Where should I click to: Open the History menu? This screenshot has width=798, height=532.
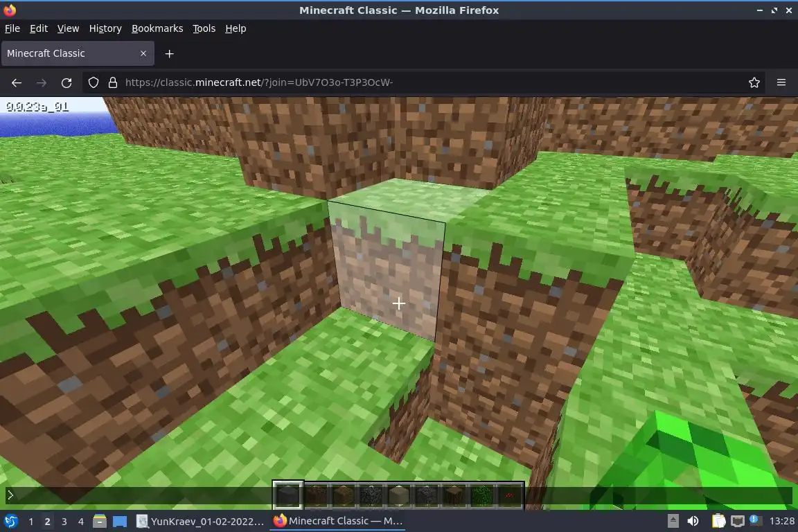tap(105, 28)
